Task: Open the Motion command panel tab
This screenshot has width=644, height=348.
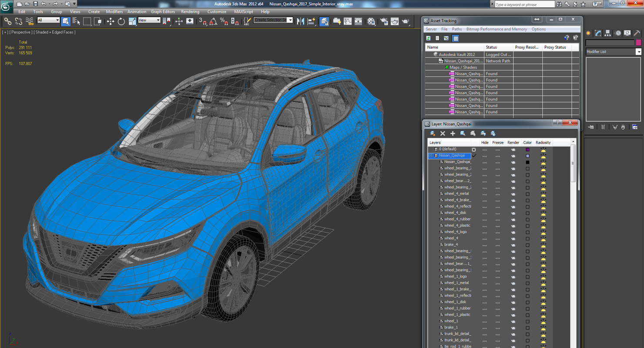Action: (x=617, y=33)
